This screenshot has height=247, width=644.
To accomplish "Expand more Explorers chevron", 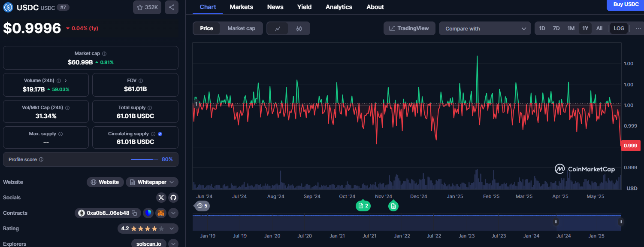I will pyautogui.click(x=173, y=244).
